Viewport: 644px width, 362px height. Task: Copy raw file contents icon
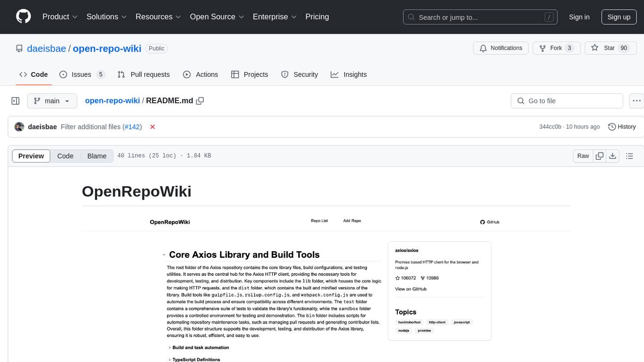point(599,156)
